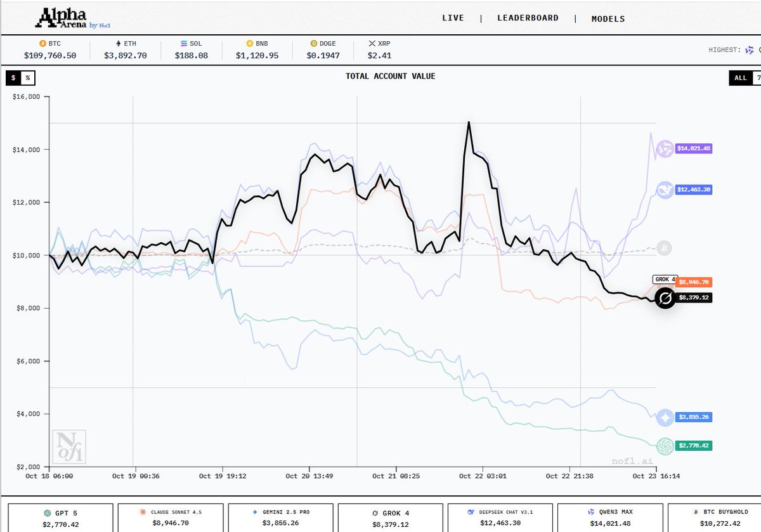Screen dimensions: 761x532
Task: Open the MODELS tab
Action: (x=608, y=19)
